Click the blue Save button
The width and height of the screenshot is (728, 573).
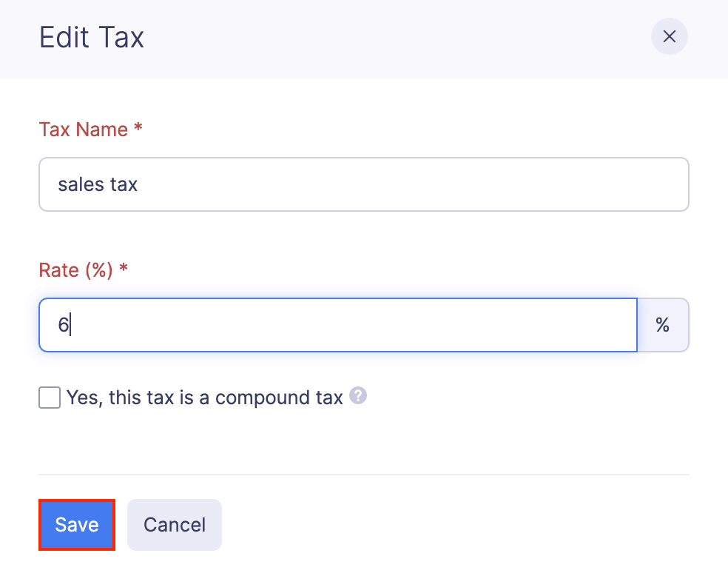click(x=76, y=524)
